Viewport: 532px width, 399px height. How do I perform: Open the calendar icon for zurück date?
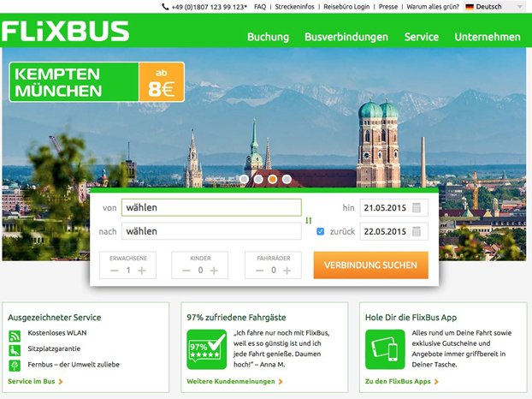coord(417,231)
